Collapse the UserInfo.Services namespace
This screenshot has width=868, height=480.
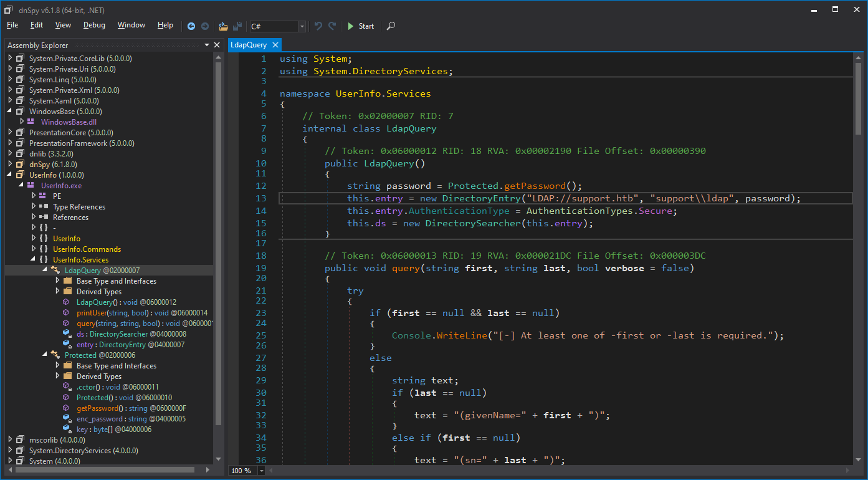coord(34,259)
